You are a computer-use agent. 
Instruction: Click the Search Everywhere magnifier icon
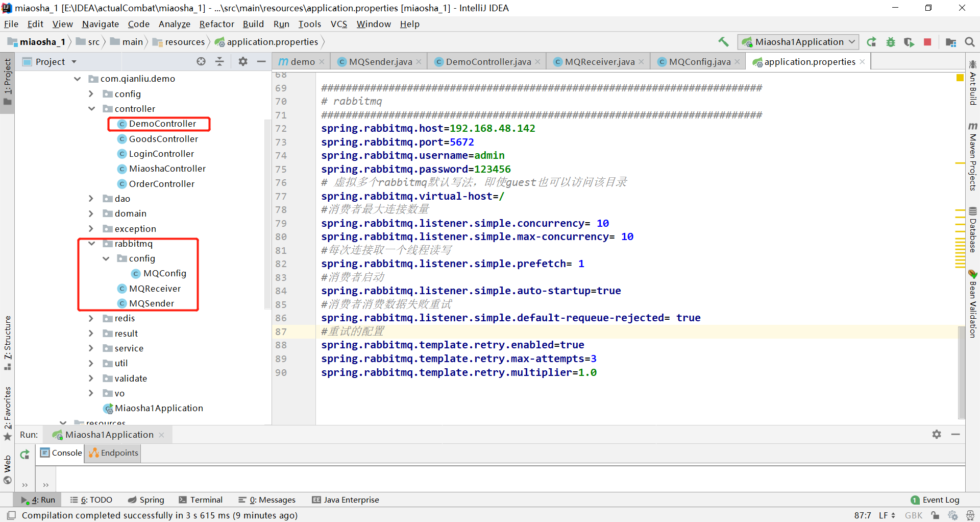click(970, 42)
